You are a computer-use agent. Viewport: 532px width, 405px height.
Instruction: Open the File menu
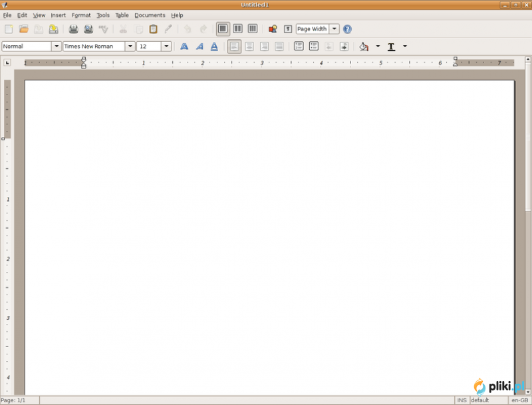coord(7,15)
